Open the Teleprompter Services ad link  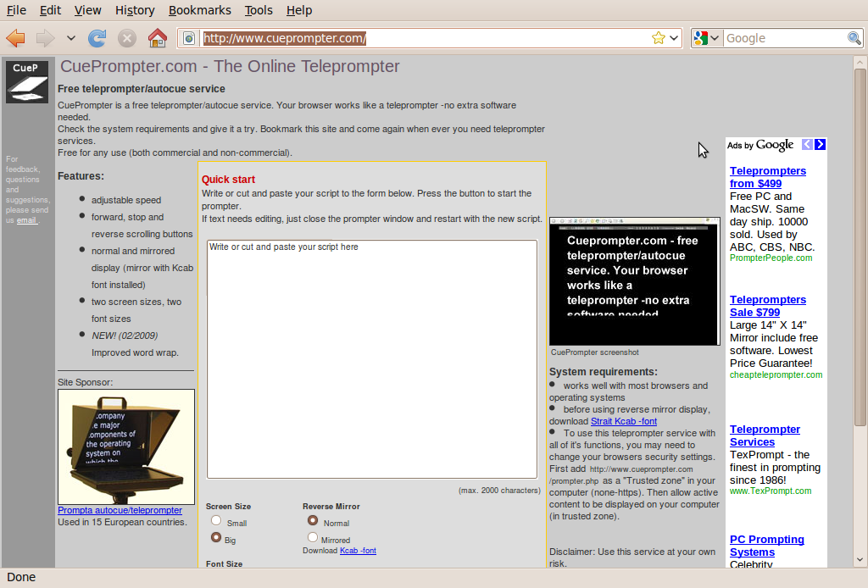pyautogui.click(x=765, y=435)
